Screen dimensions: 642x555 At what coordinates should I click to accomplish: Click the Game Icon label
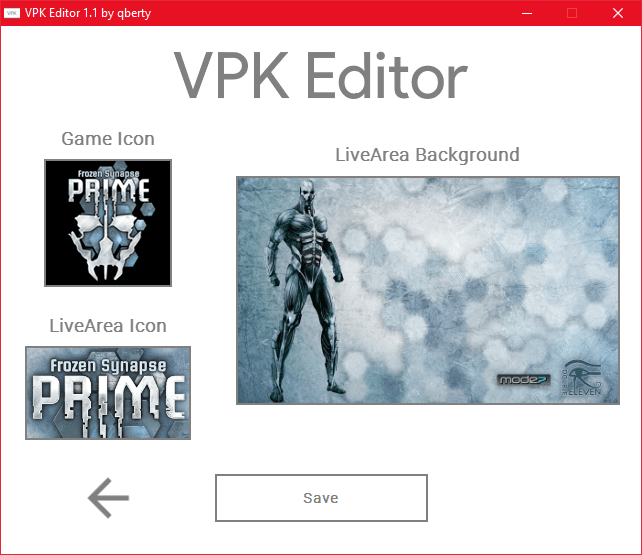click(x=108, y=139)
